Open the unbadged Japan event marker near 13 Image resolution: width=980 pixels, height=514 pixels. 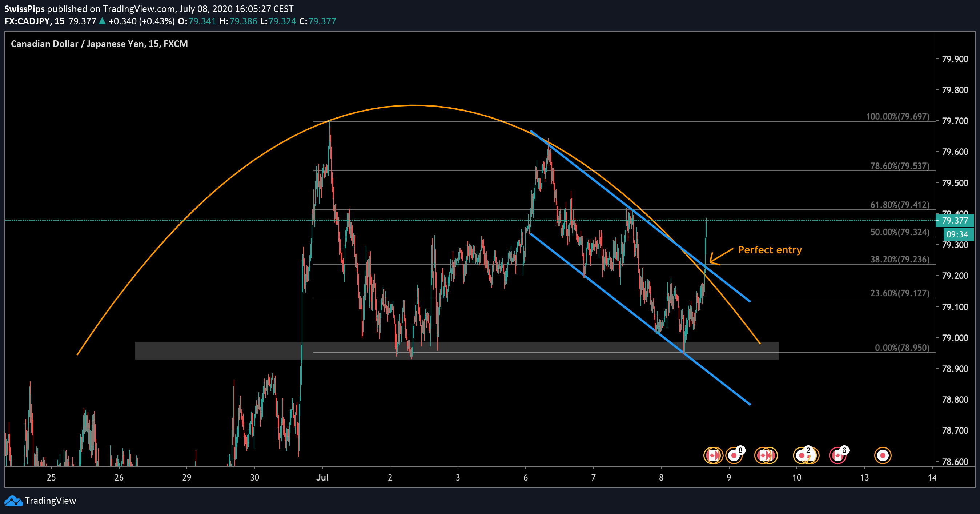[x=883, y=455]
